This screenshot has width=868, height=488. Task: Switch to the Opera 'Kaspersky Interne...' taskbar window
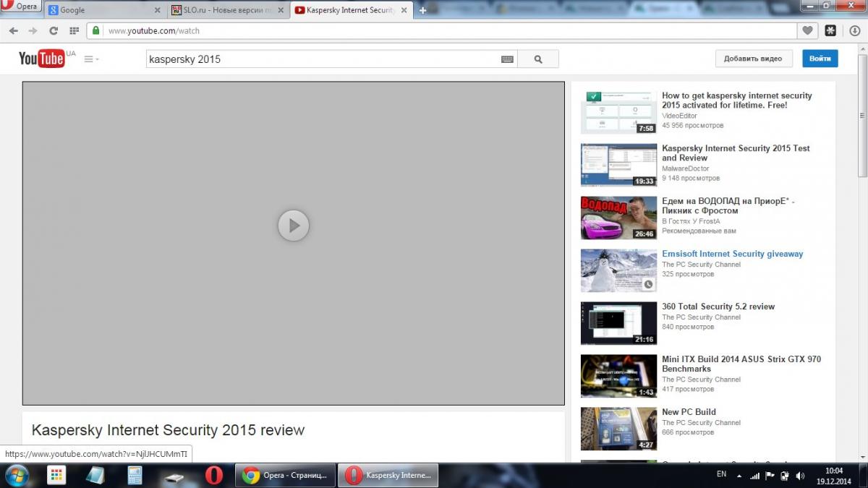tap(388, 475)
